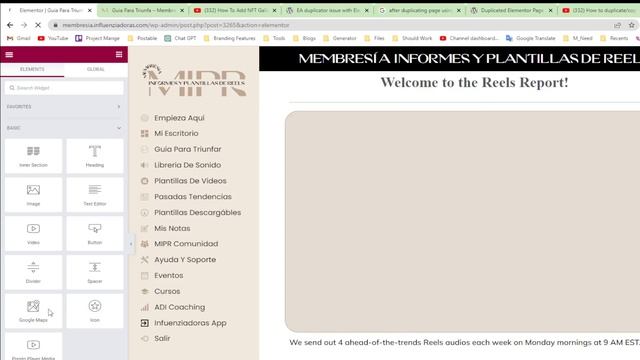Click the browser address bar URL

[176, 25]
